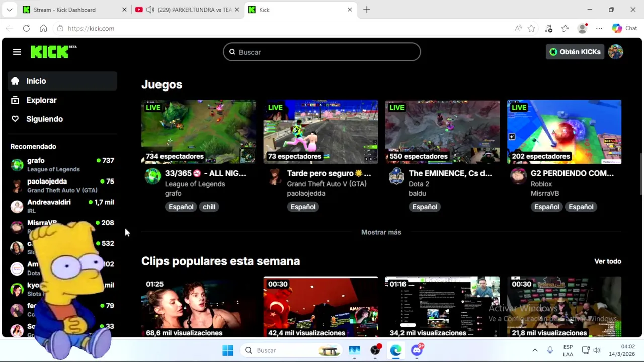Add this page to favorites star

(x=531, y=28)
